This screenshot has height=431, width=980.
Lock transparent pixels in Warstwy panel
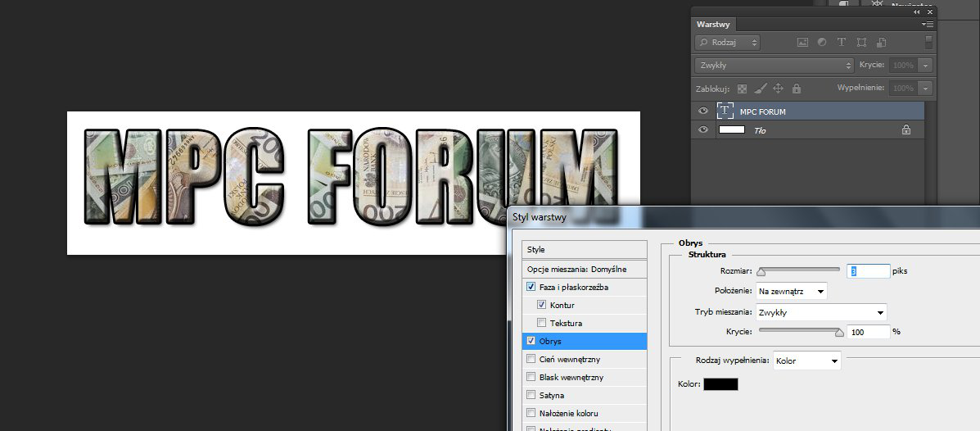(x=743, y=88)
